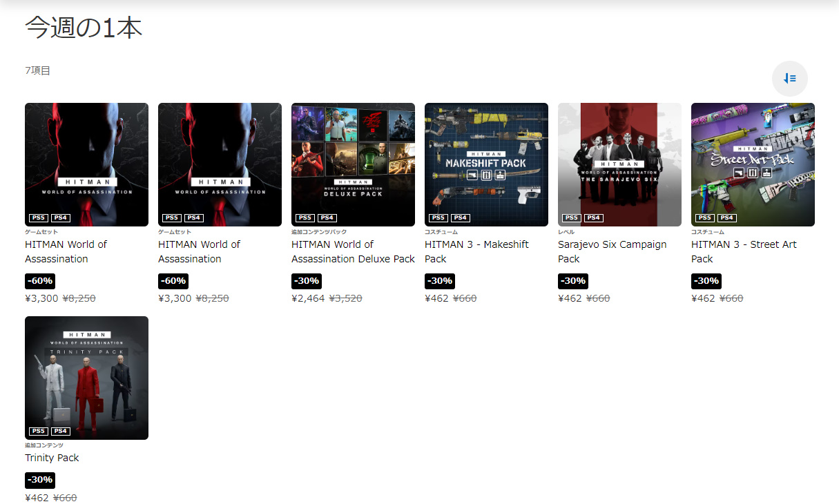Click the struck-through ¥660 under Trinity Pack
Image resolution: width=839 pixels, height=504 pixels.
(65, 498)
